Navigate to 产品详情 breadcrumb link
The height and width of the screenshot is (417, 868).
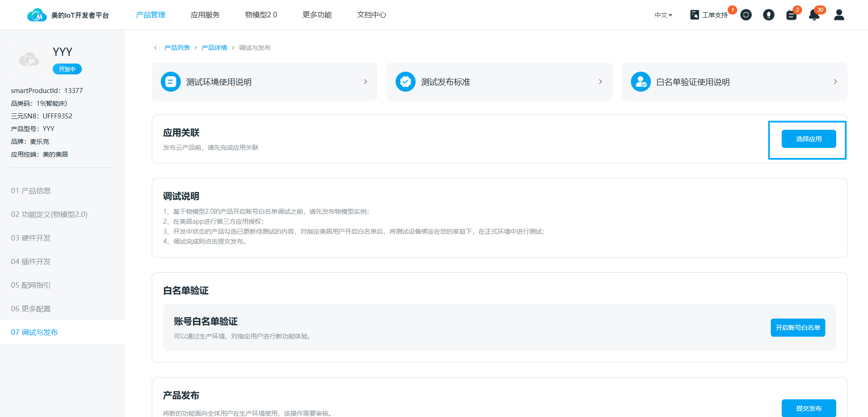pyautogui.click(x=214, y=48)
